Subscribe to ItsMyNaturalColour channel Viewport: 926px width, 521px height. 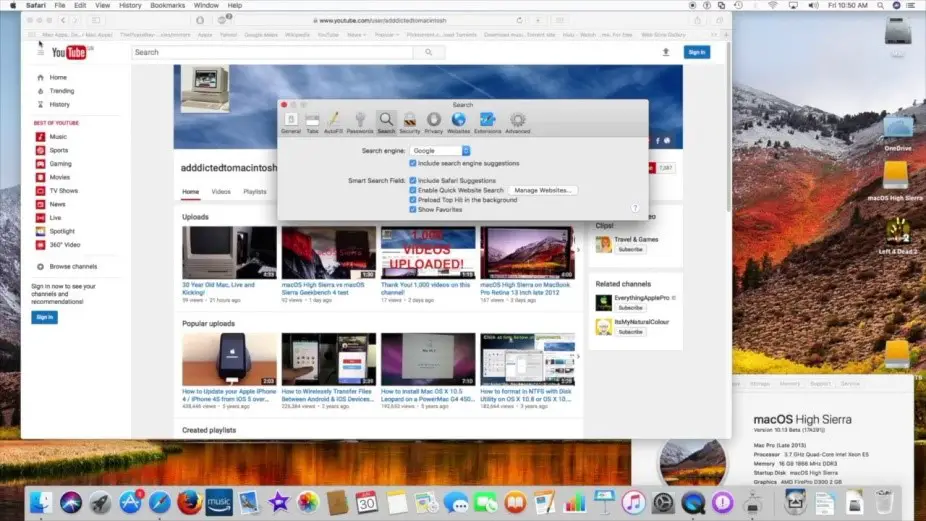click(630, 332)
